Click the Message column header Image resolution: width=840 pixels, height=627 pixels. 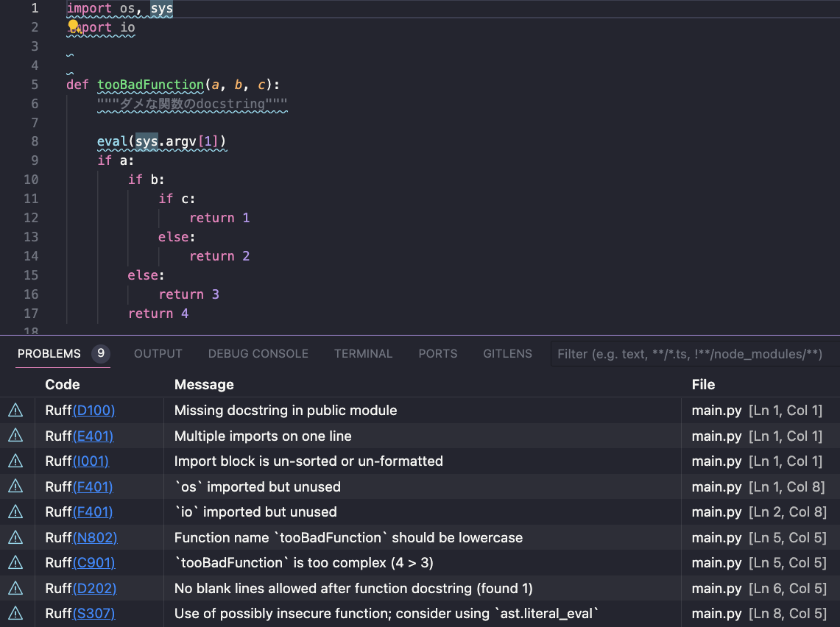tap(204, 384)
